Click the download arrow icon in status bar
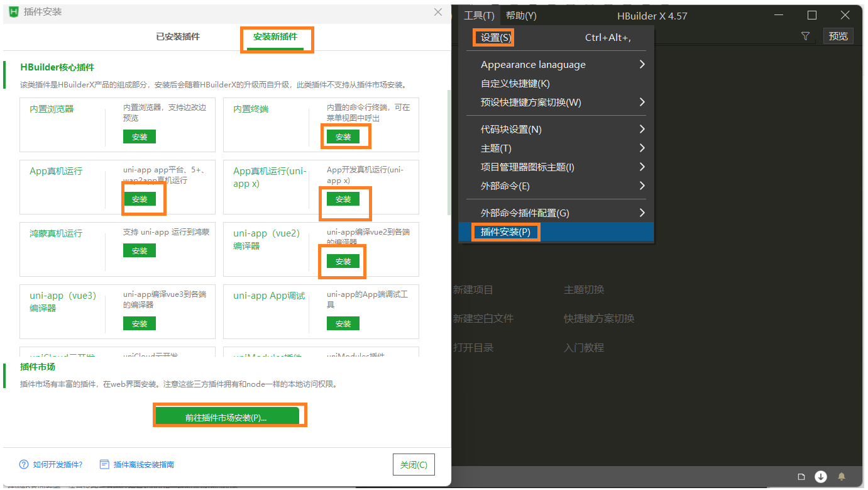 click(821, 477)
